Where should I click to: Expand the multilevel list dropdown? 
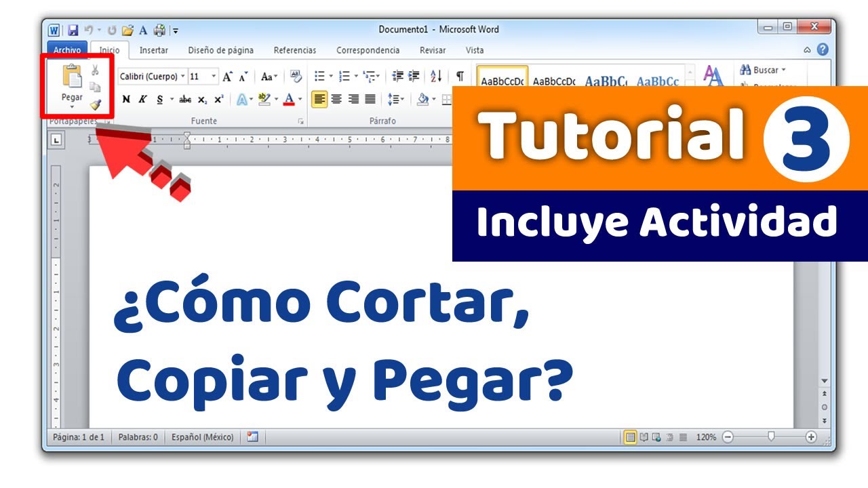coord(378,77)
